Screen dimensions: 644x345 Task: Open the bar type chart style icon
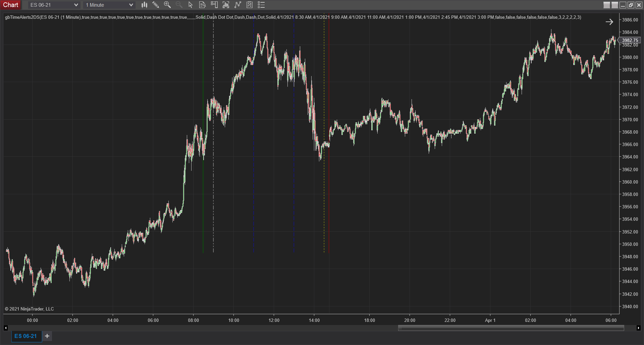pyautogui.click(x=144, y=5)
